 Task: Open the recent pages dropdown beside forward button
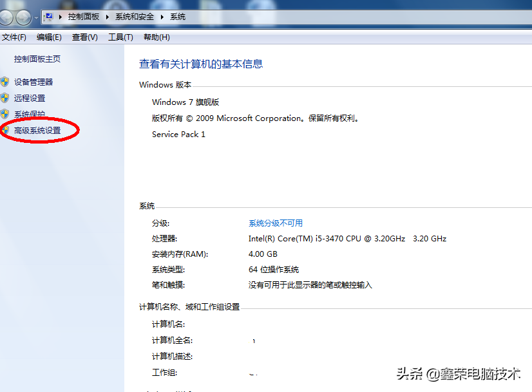[x=36, y=17]
